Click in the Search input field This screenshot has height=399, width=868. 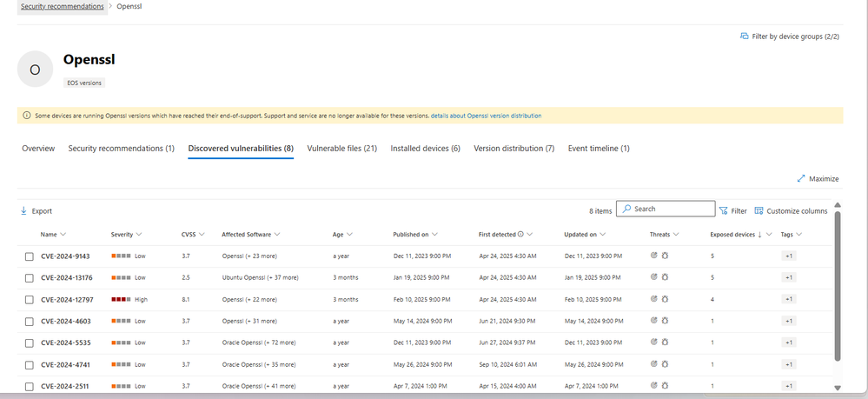(x=666, y=209)
